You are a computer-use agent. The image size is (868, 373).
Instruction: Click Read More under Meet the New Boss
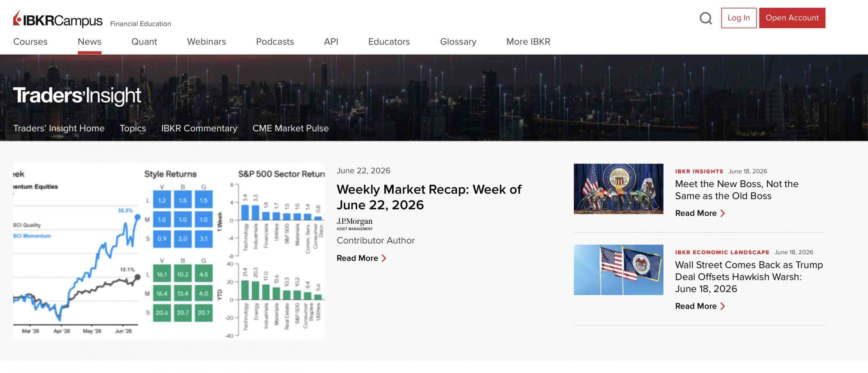pos(696,213)
